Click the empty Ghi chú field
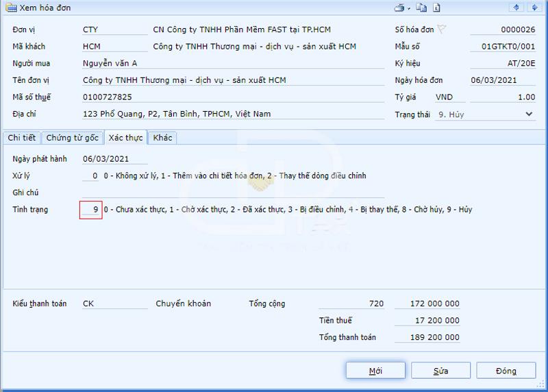Image resolution: width=548 pixels, height=392 pixels. pos(233,193)
